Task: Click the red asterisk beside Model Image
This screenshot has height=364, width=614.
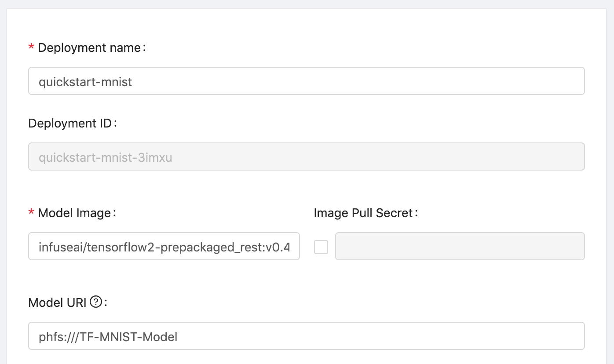Action: click(31, 213)
